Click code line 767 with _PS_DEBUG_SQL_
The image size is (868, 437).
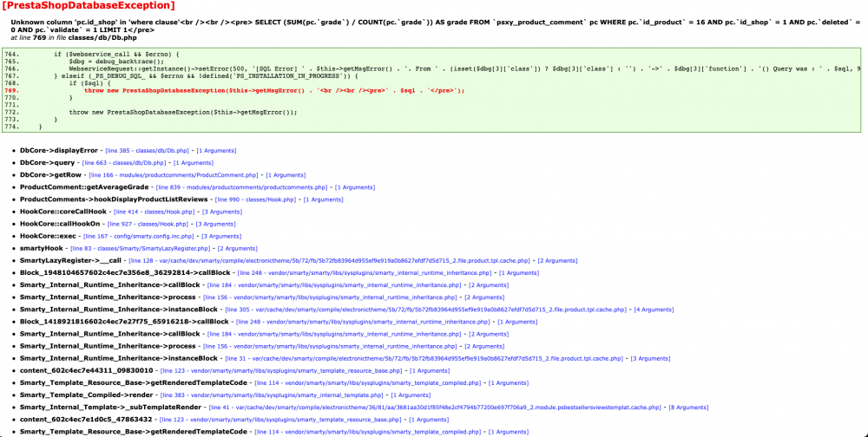click(x=206, y=75)
